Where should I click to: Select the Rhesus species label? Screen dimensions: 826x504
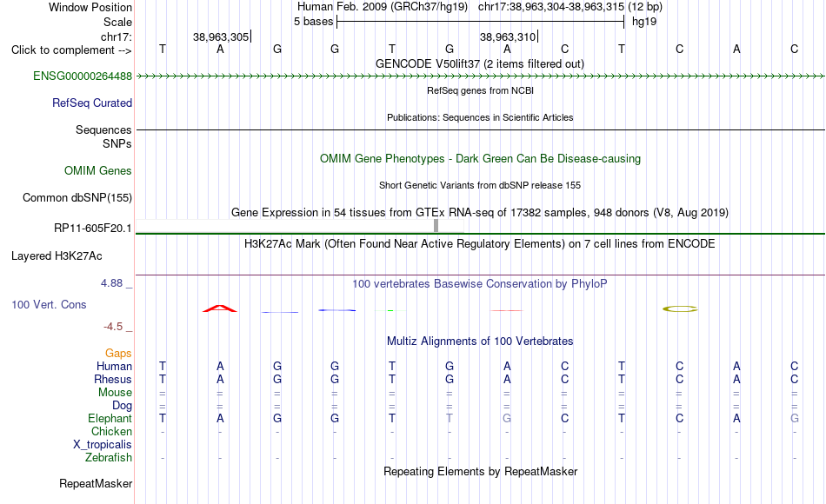[x=113, y=379]
